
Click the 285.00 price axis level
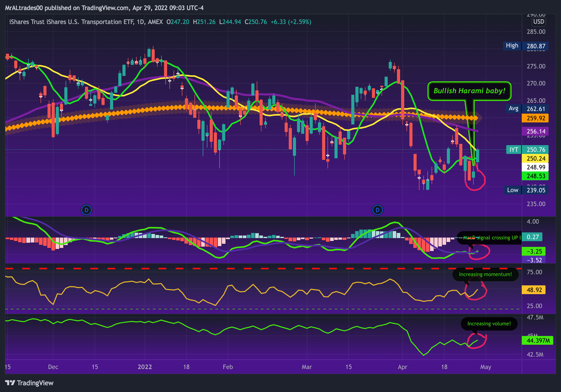[536, 32]
